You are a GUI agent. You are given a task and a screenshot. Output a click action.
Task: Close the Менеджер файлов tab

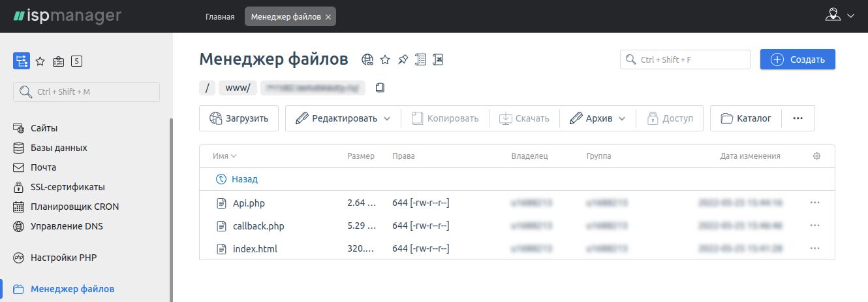point(328,17)
